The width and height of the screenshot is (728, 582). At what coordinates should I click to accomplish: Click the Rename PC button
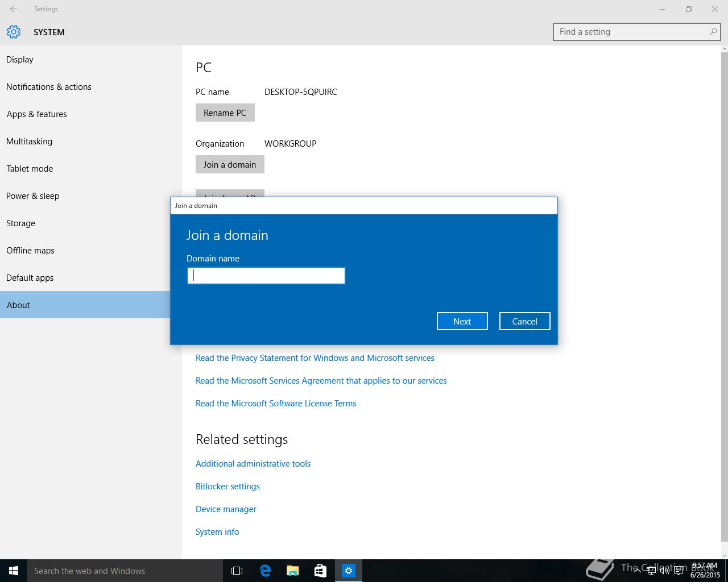point(225,113)
